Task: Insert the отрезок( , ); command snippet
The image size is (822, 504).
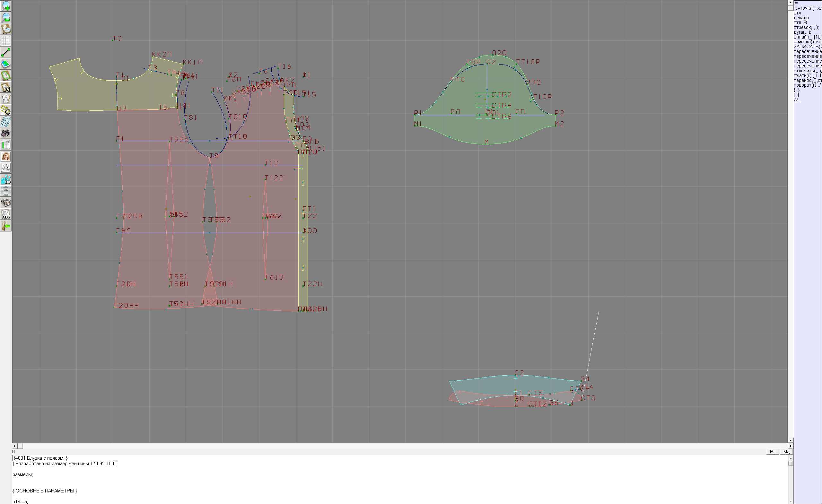Action: click(x=805, y=27)
